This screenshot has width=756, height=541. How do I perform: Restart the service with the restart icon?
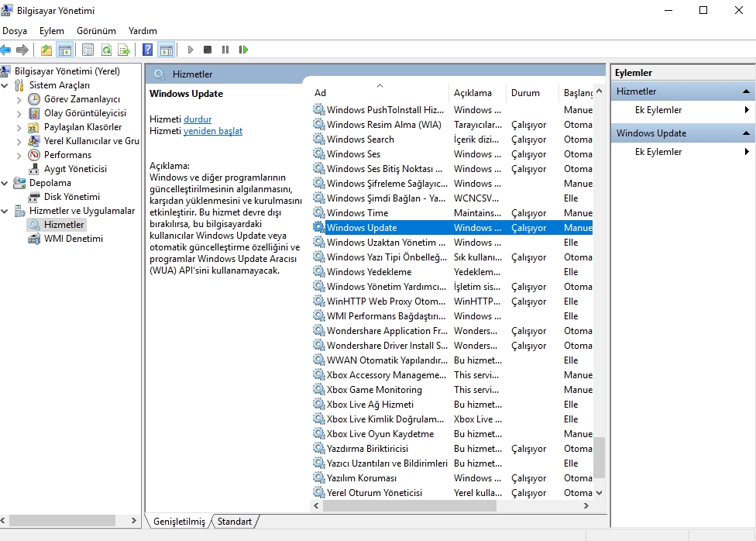point(243,50)
